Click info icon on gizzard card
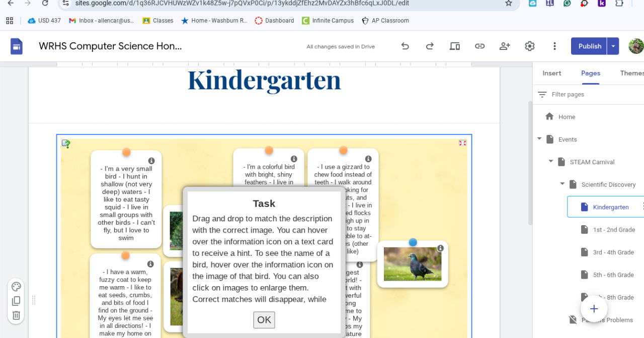 pyautogui.click(x=368, y=159)
